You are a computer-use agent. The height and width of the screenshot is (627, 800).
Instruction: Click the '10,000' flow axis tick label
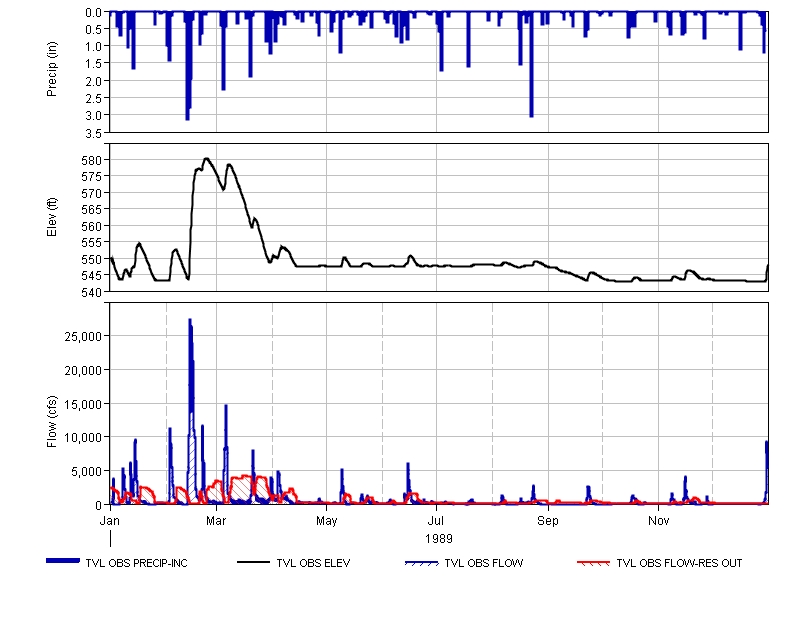[83, 437]
